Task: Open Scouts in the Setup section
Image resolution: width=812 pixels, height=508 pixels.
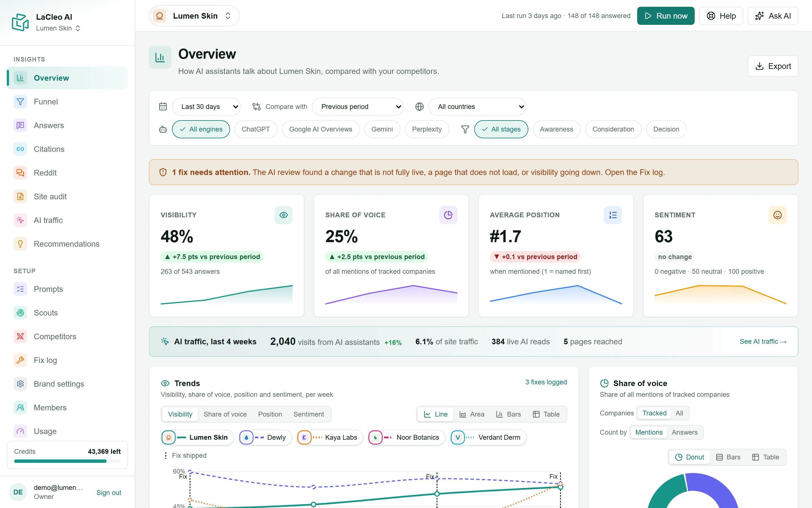Action: [x=67, y=312]
